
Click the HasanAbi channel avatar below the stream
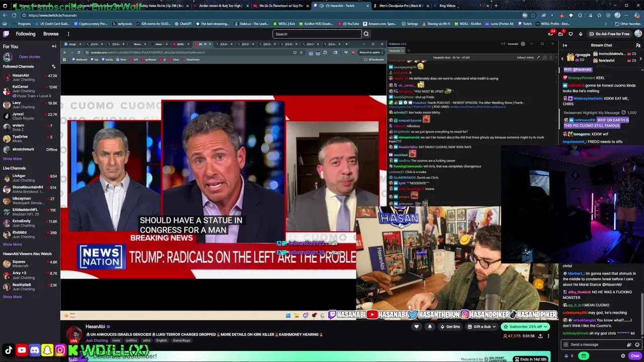[x=74, y=334]
